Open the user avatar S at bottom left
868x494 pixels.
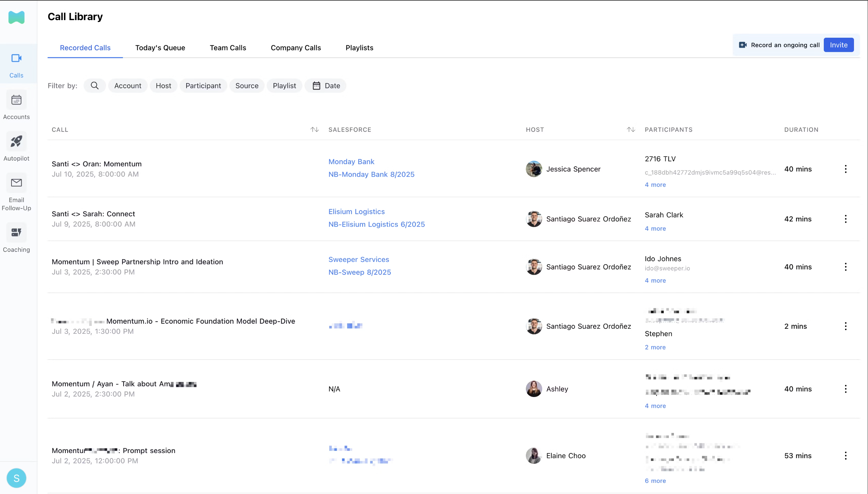click(x=17, y=478)
